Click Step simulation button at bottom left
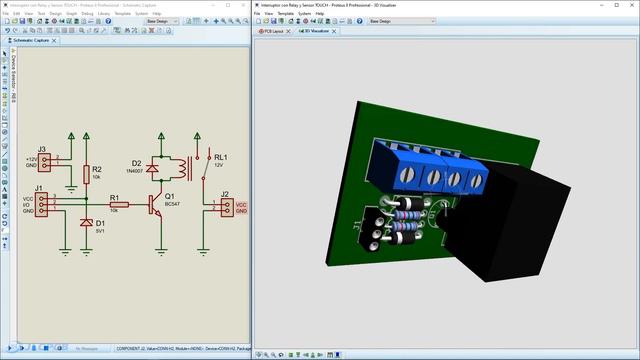 pyautogui.click(x=22, y=348)
